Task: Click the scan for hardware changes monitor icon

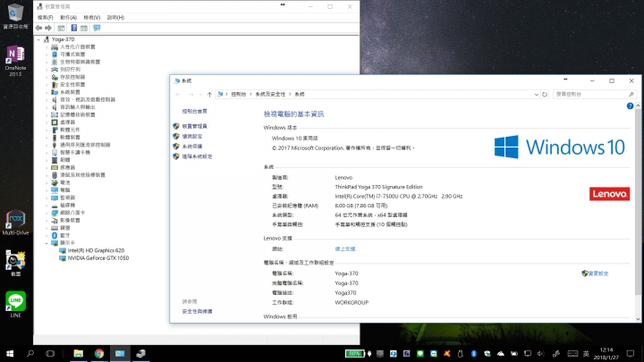Action: click(97, 28)
